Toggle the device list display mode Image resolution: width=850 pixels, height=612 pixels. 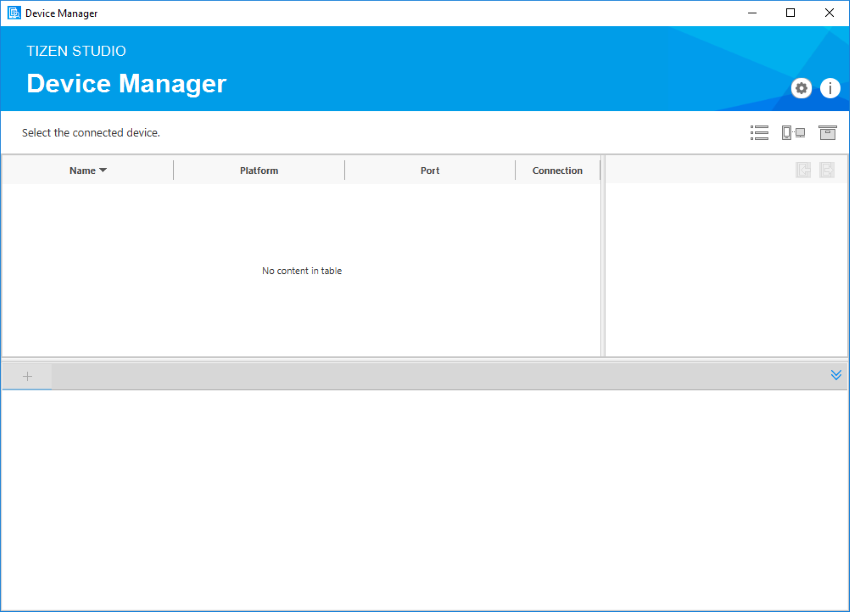tap(759, 132)
